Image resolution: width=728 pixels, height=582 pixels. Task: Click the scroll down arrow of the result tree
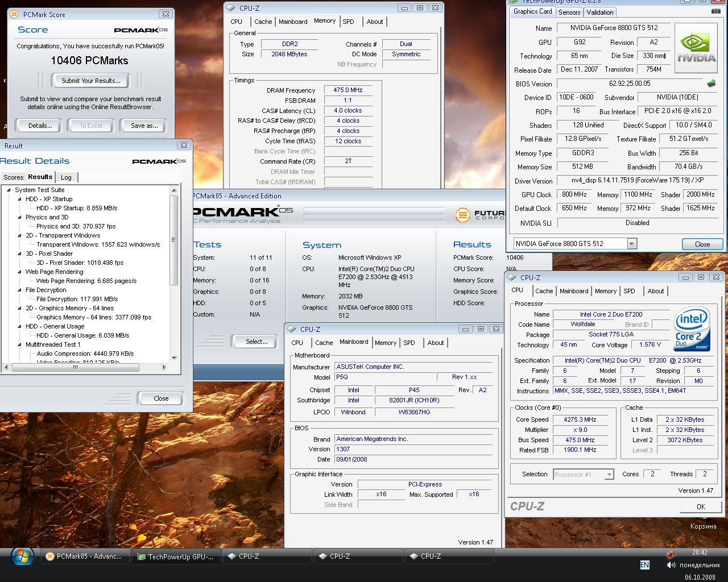[x=174, y=358]
